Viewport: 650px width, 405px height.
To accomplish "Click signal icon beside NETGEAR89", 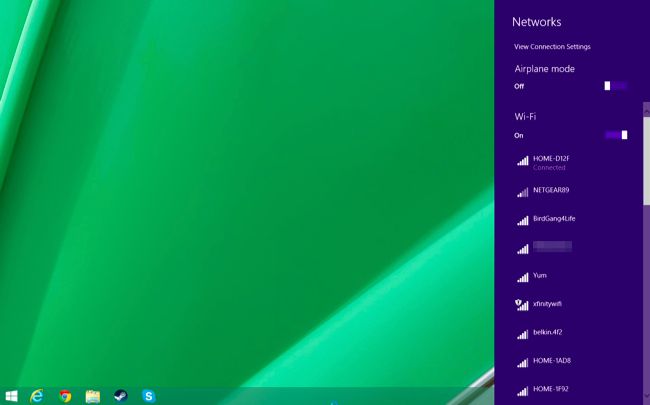I will (523, 192).
